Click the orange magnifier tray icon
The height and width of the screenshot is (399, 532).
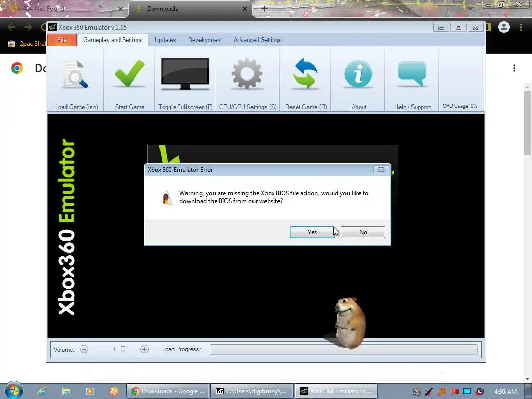click(x=442, y=392)
